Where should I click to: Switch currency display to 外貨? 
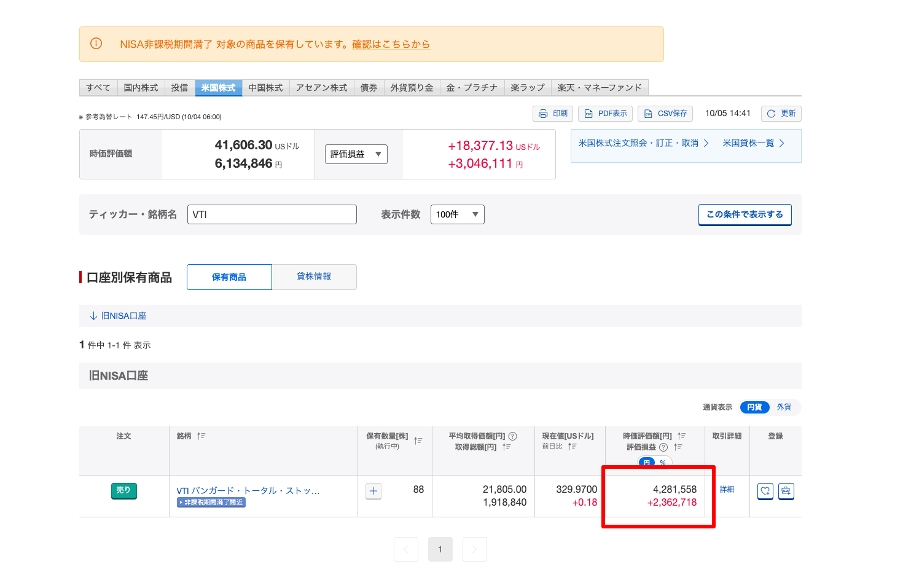pos(784,407)
